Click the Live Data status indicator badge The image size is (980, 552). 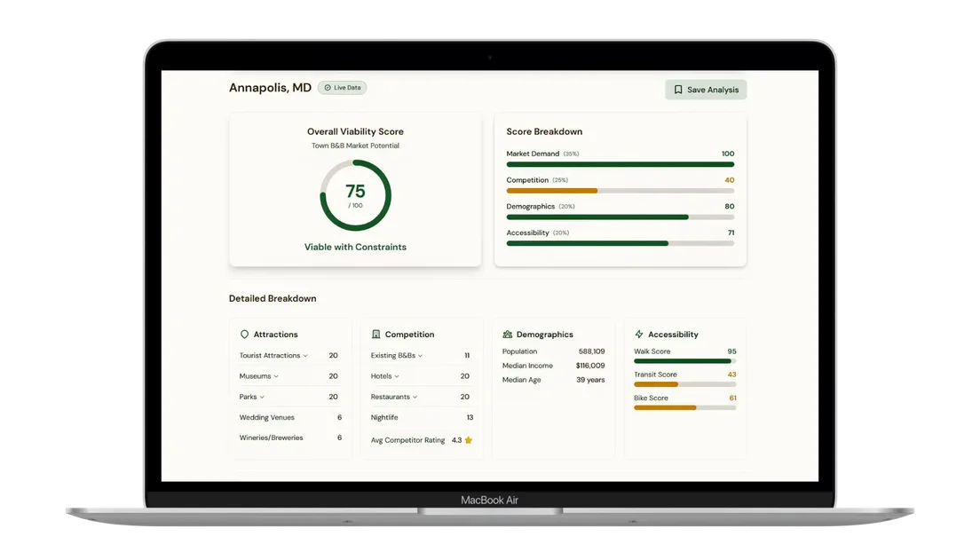pos(342,87)
